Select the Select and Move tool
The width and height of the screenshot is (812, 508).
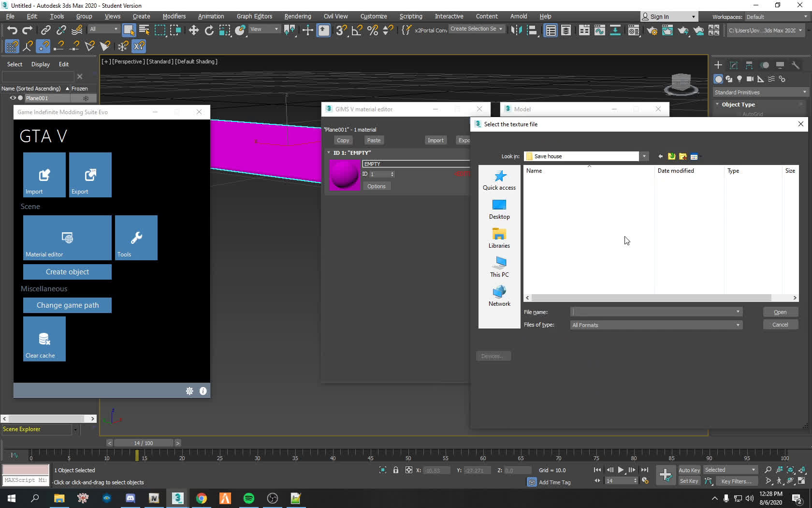pyautogui.click(x=194, y=30)
